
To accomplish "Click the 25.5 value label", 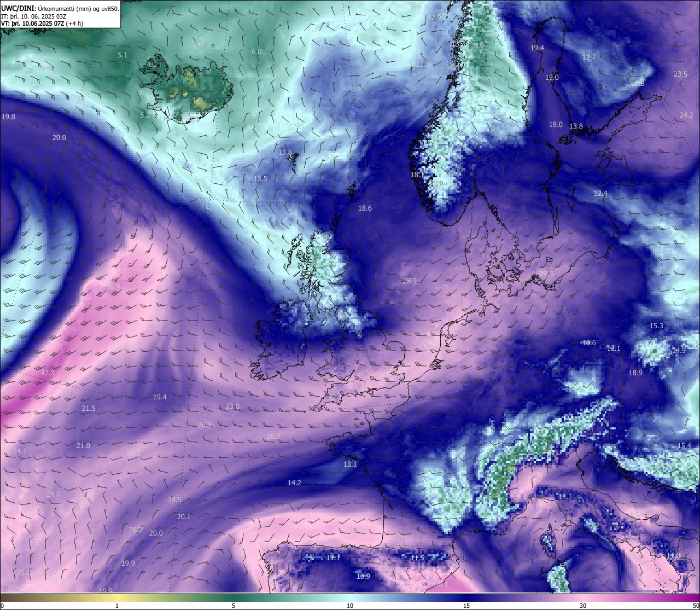I will click(174, 500).
